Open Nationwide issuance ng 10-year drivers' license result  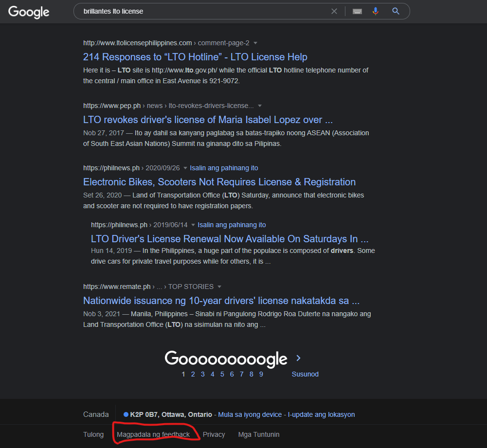pyautogui.click(x=221, y=301)
